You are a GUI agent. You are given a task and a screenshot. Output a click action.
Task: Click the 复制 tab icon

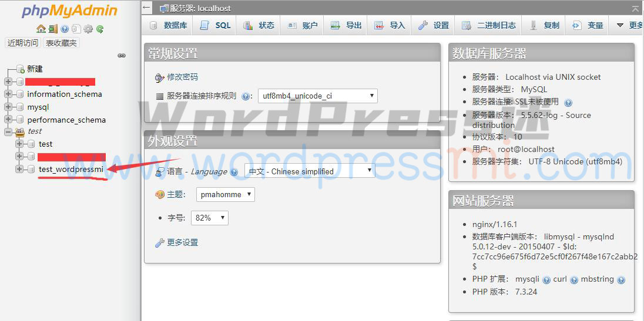click(534, 25)
